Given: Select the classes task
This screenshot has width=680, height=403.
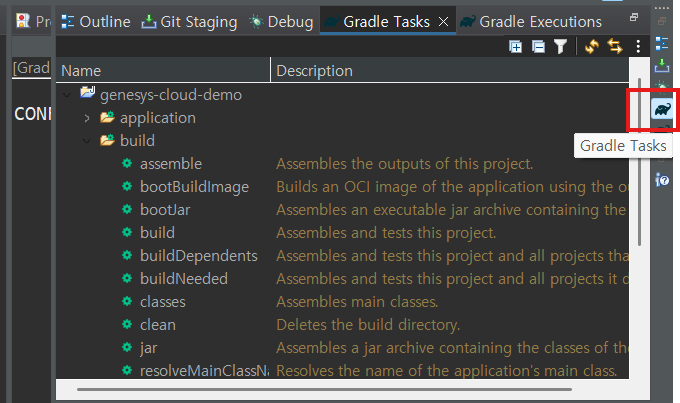Looking at the screenshot, I should coord(163,302).
